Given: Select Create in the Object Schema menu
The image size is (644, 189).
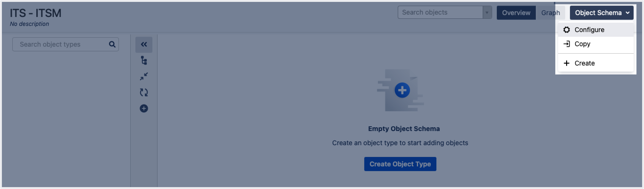Looking at the screenshot, I should pos(585,63).
